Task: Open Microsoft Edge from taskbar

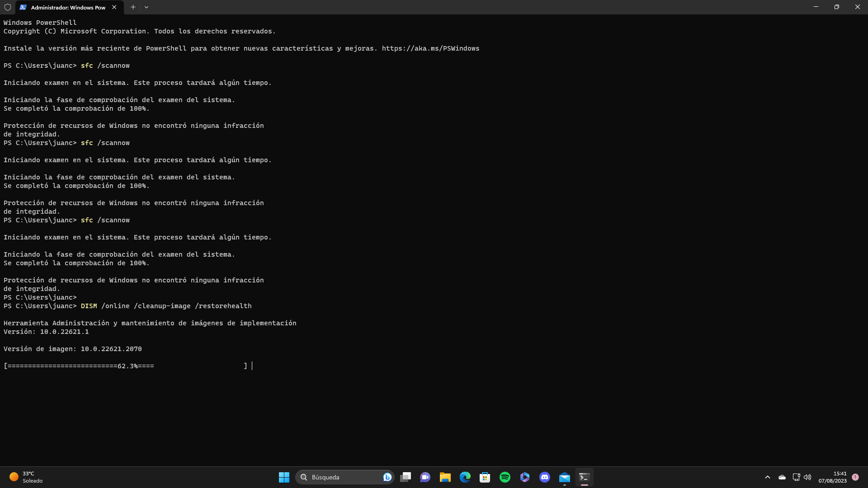Action: (465, 477)
